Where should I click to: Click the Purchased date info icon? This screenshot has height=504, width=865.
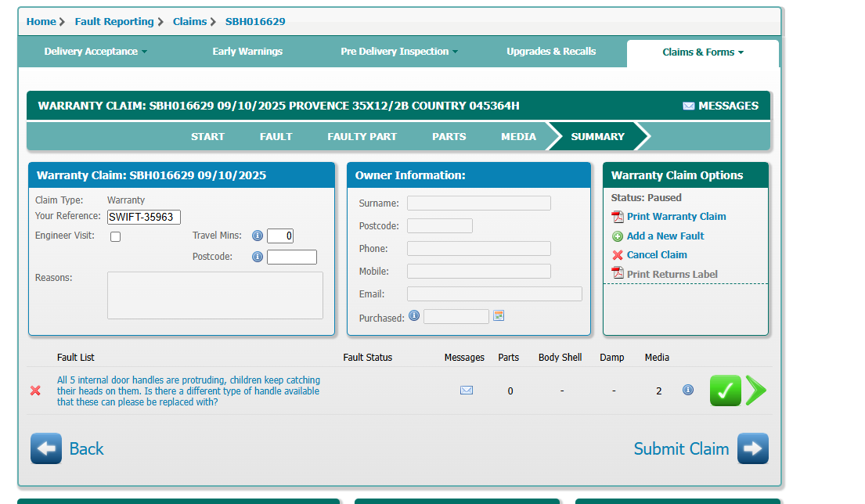click(x=414, y=316)
